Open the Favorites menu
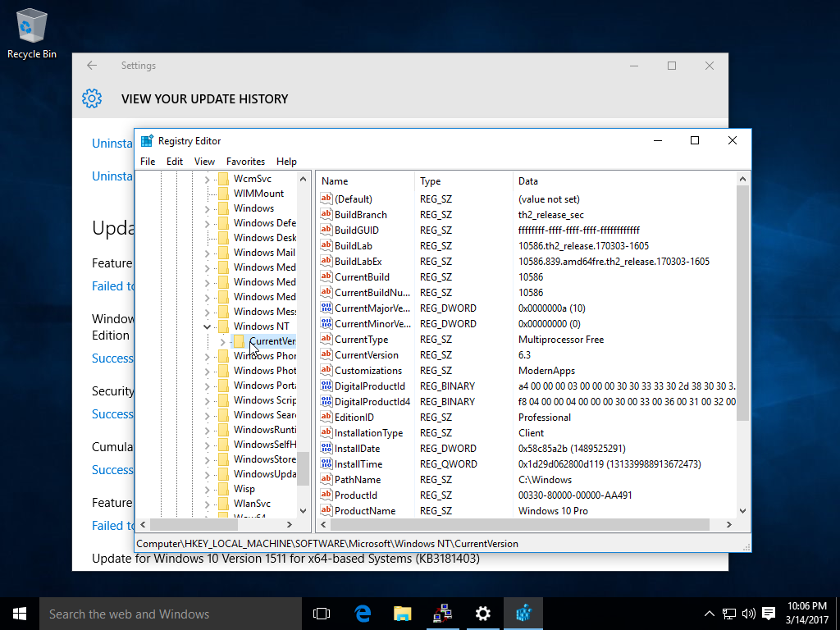Screen dimensions: 840x630 click(245, 162)
